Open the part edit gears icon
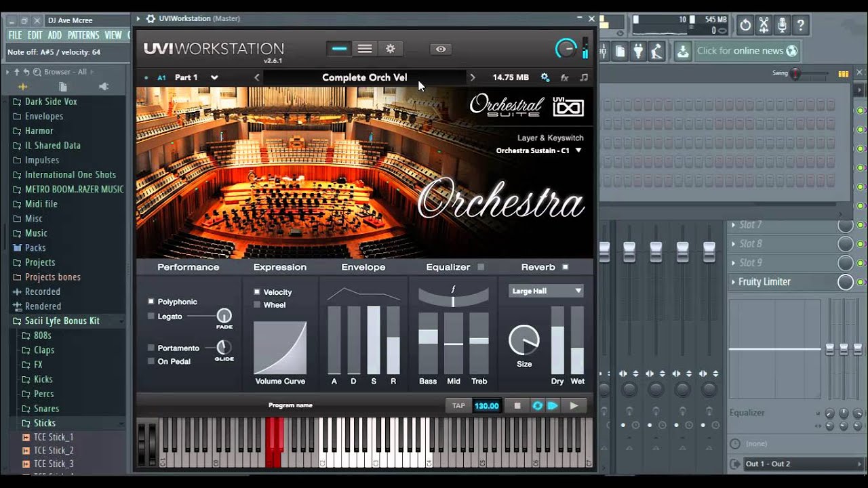 (x=545, y=77)
